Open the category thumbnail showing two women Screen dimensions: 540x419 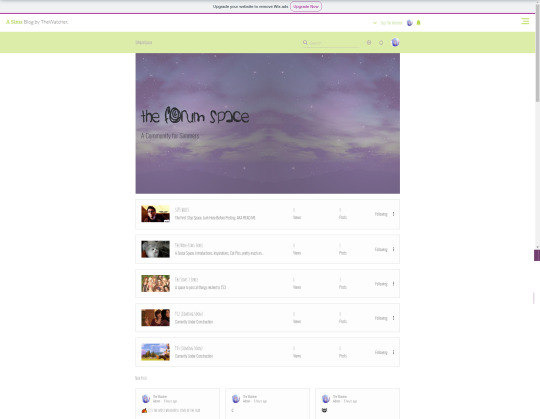[155, 317]
